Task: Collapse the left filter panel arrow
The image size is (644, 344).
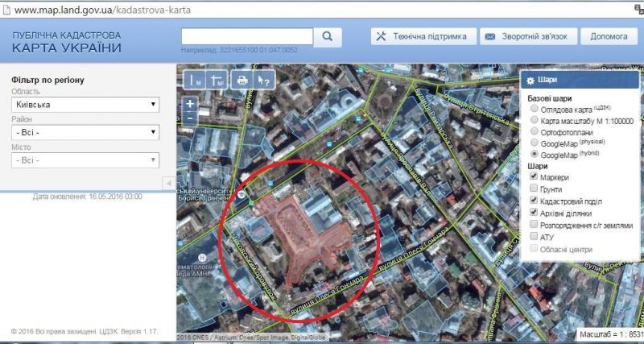Action: 168,183
